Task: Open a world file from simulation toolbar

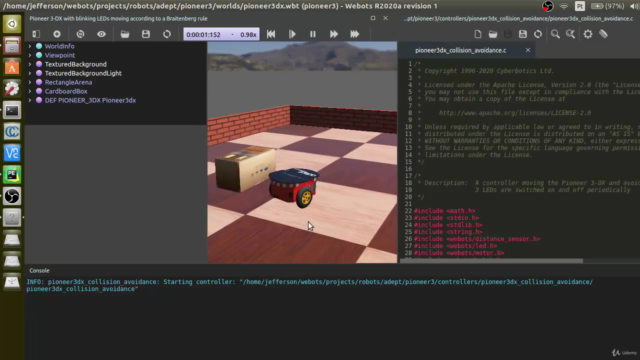Action: (125, 34)
